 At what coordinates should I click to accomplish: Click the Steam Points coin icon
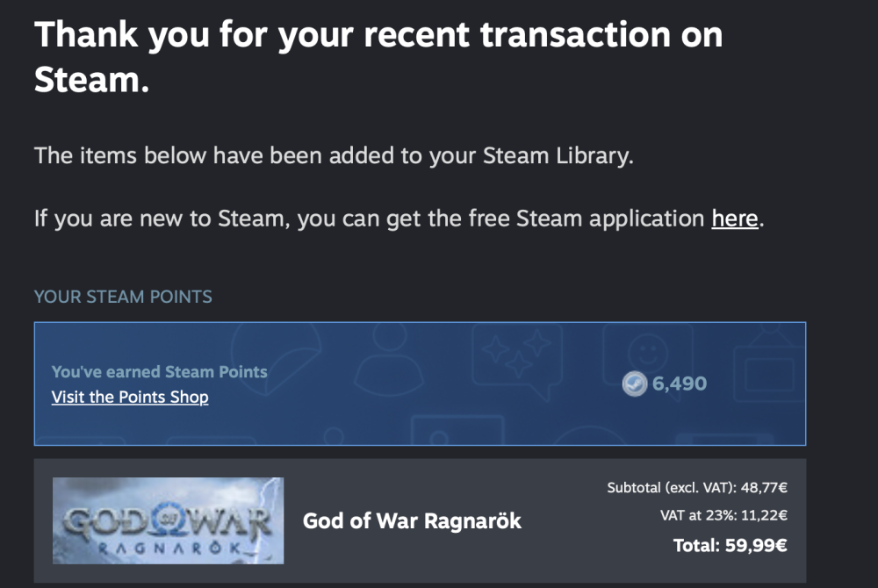635,384
